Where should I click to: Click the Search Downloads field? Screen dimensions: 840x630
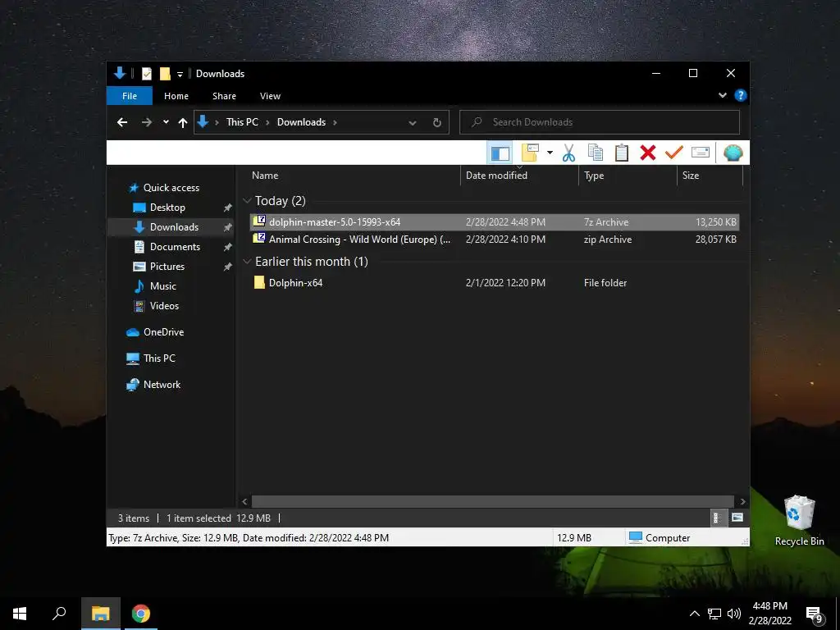600,122
